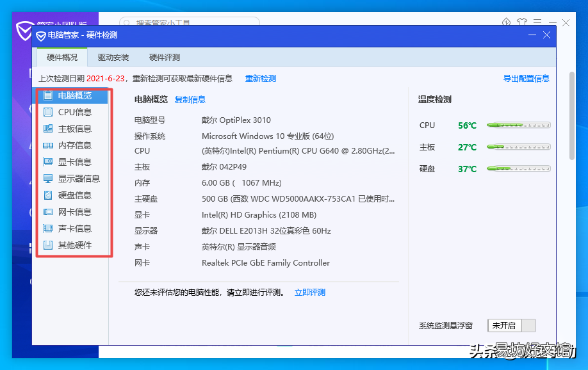The width and height of the screenshot is (588, 370).
Task: Click the 您还未评估您的电脑性能 message
Action: coord(209,293)
